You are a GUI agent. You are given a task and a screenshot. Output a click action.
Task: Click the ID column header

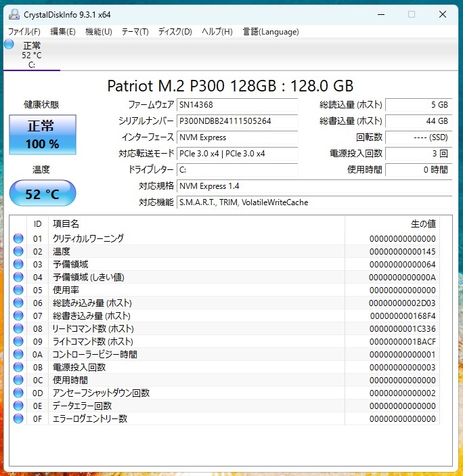pos(38,223)
